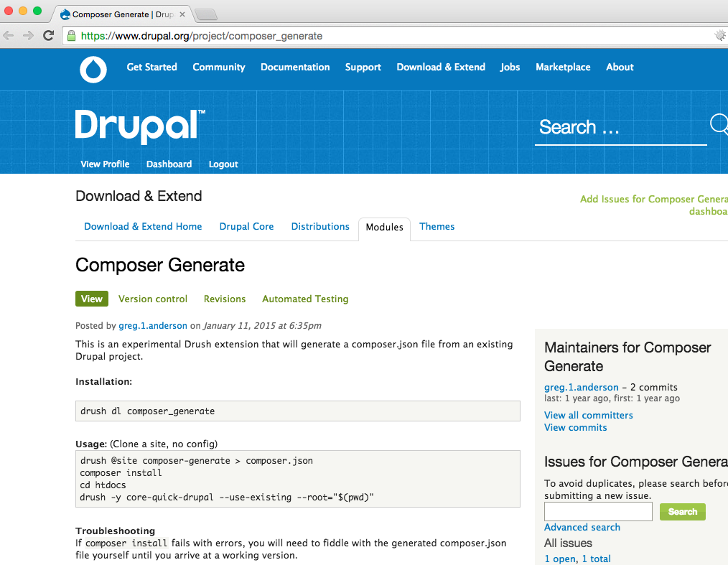Close the Composer Generate browser tab

click(x=182, y=14)
